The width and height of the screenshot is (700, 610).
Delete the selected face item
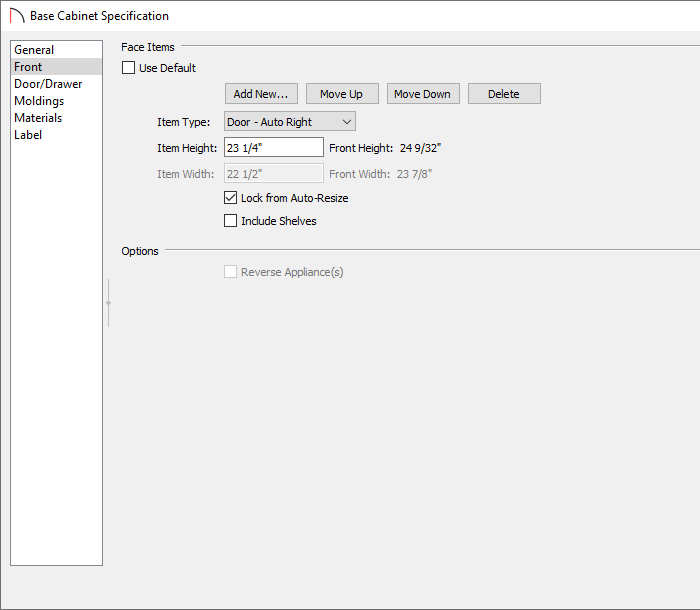(504, 94)
